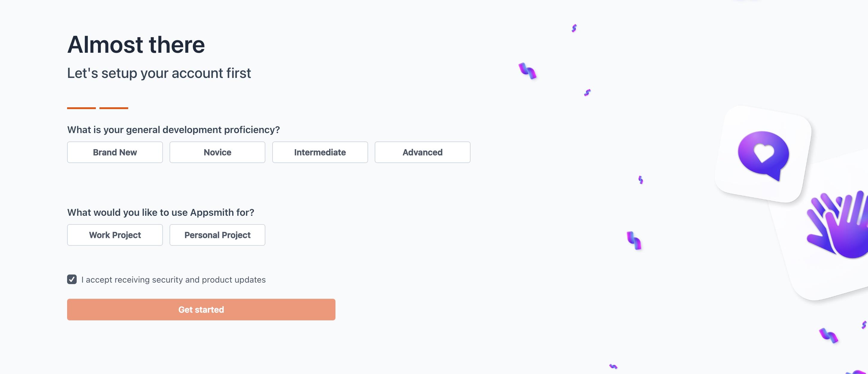Click the second orange progress step indicator
Screen dimensions: 868x374
pyautogui.click(x=114, y=108)
